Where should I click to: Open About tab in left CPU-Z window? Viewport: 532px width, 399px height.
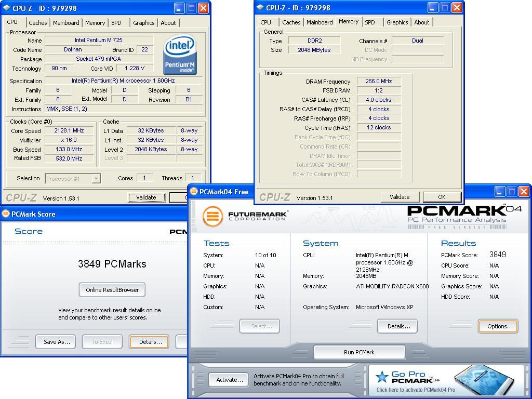[168, 23]
